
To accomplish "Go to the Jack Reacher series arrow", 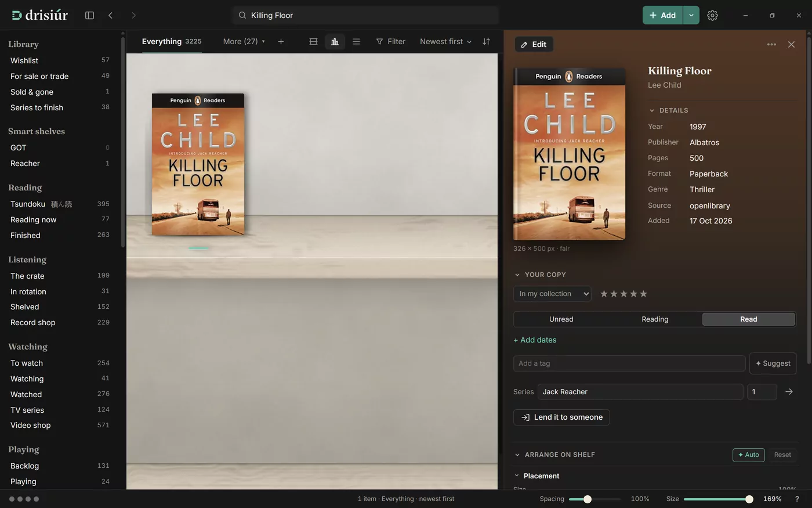I will (789, 392).
